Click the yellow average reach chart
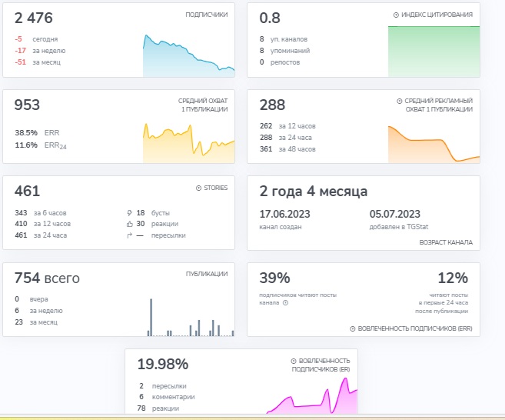This screenshot has height=420, width=505. point(188,143)
